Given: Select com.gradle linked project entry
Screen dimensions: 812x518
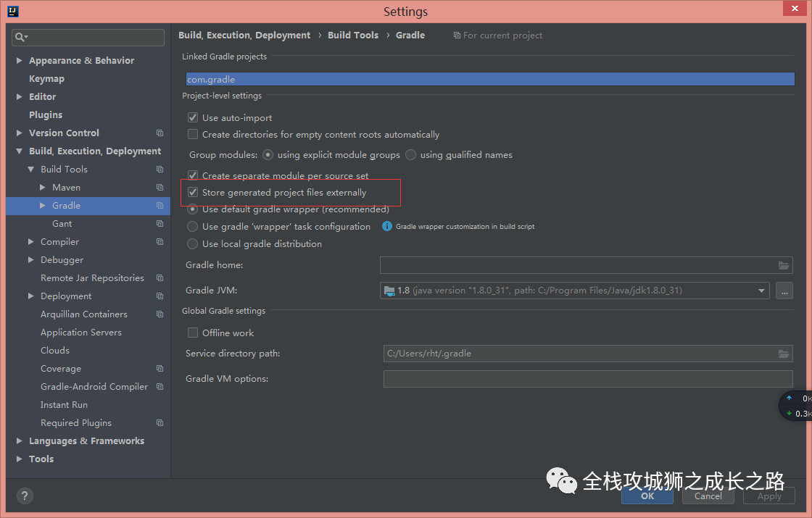Looking at the screenshot, I should [490, 79].
